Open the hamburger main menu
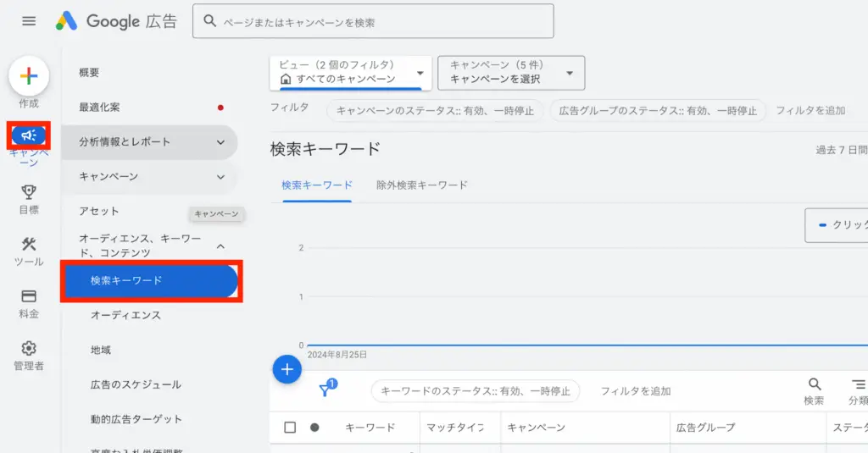 pyautogui.click(x=29, y=21)
